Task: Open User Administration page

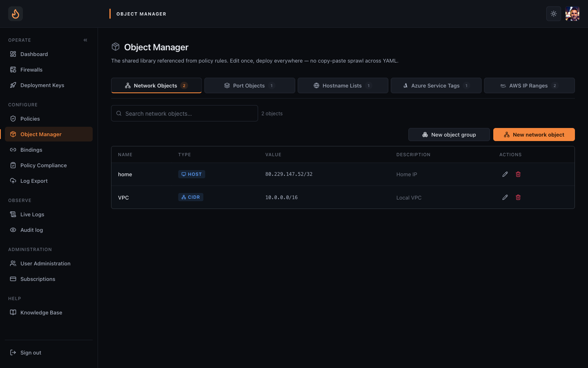Action: [49, 263]
